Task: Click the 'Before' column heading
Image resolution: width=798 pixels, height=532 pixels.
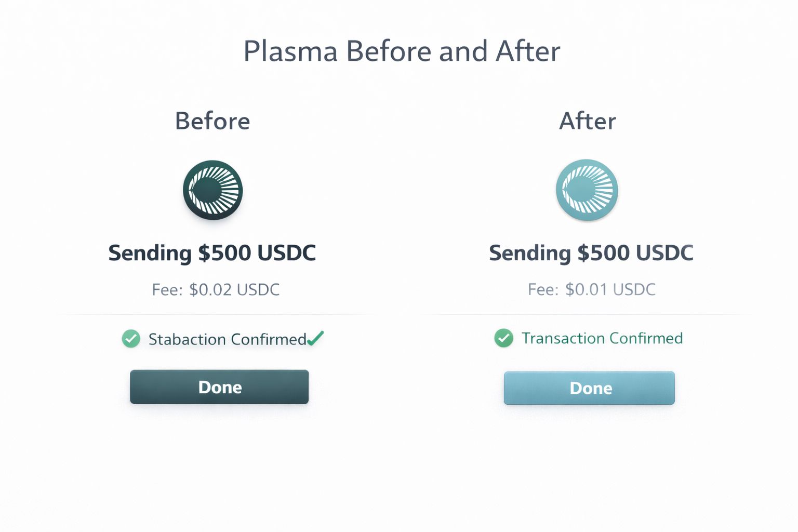Action: tap(212, 121)
